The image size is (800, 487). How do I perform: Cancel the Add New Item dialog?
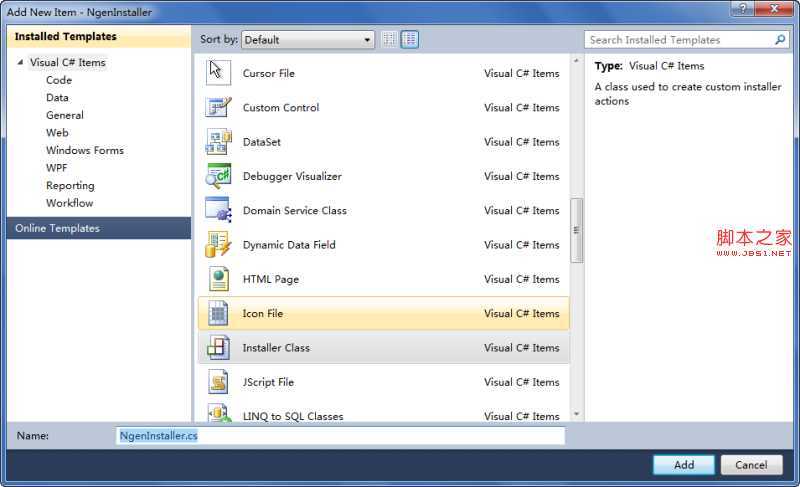[751, 465]
